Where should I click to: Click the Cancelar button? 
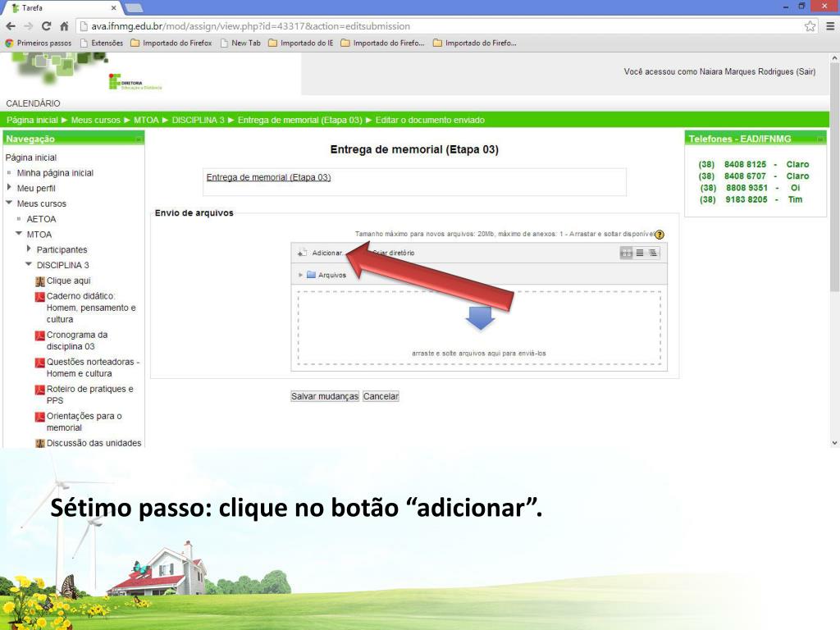pyautogui.click(x=381, y=396)
